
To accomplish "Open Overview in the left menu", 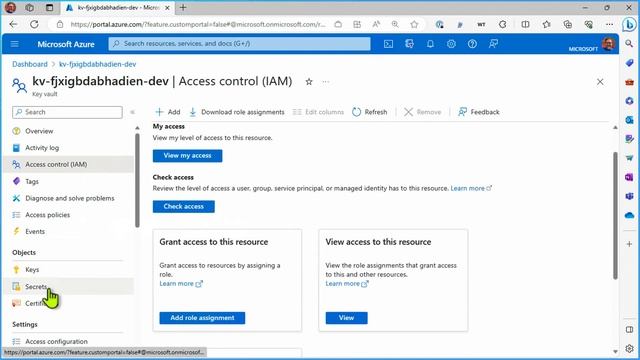I will point(39,131).
